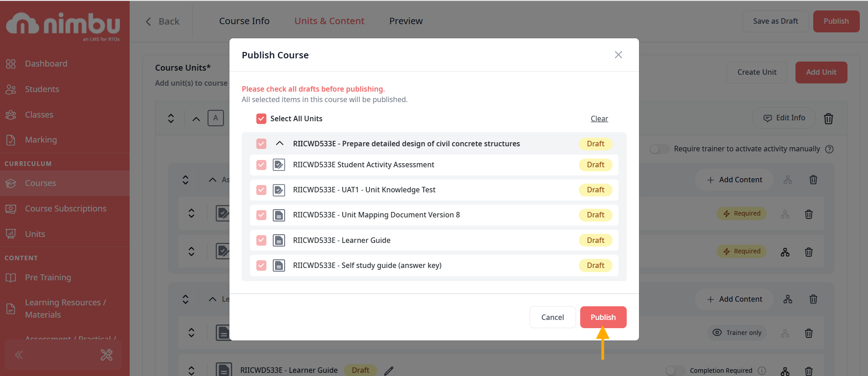The height and width of the screenshot is (376, 868).
Task: Click Cancel in the Publish Course dialog
Action: (x=552, y=317)
